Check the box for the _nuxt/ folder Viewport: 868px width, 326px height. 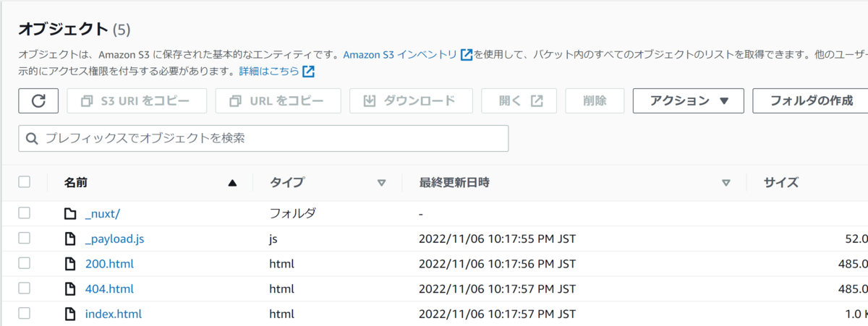coord(25,213)
